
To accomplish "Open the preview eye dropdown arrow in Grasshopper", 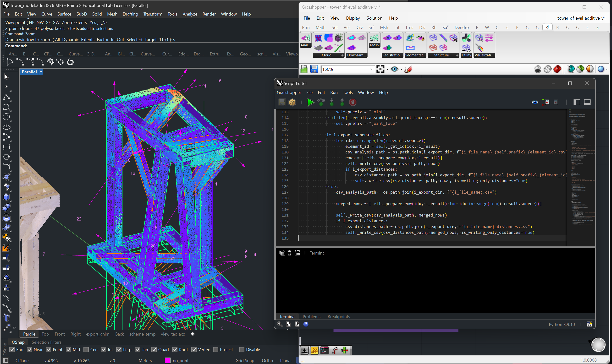I will [x=402, y=69].
